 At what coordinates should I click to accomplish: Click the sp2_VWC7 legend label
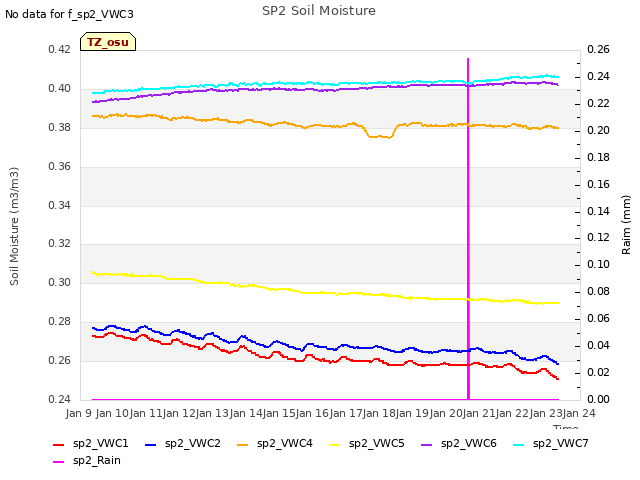[x=560, y=443]
